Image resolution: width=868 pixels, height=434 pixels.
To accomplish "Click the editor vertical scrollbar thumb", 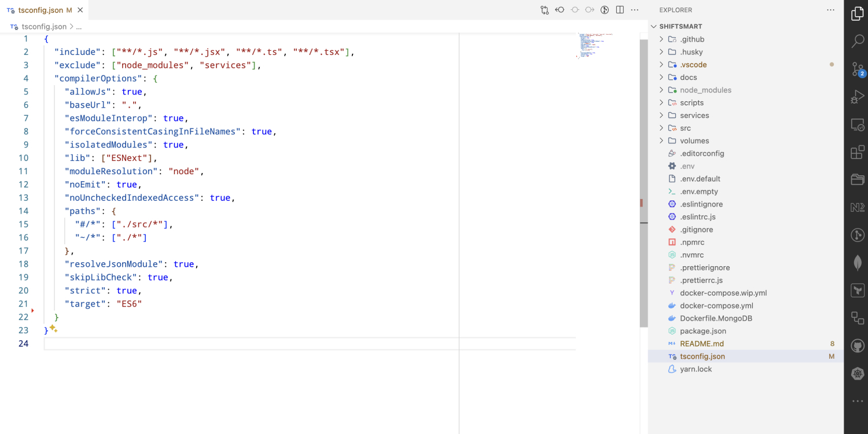I will 643,183.
